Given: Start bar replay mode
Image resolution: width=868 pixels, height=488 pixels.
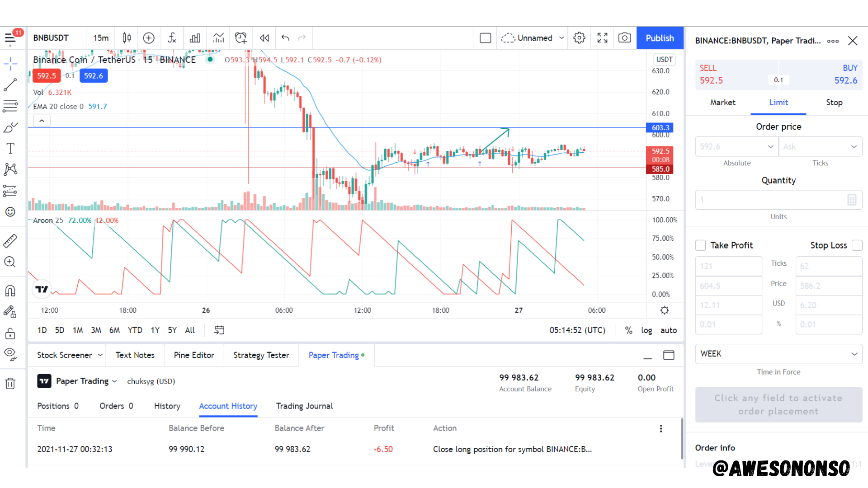Looking at the screenshot, I should [264, 38].
